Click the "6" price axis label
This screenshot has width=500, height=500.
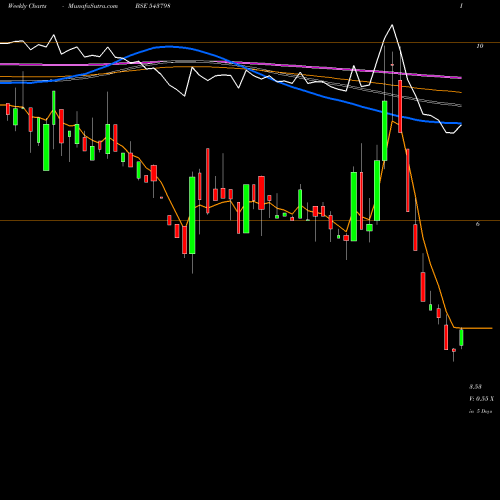478,224
